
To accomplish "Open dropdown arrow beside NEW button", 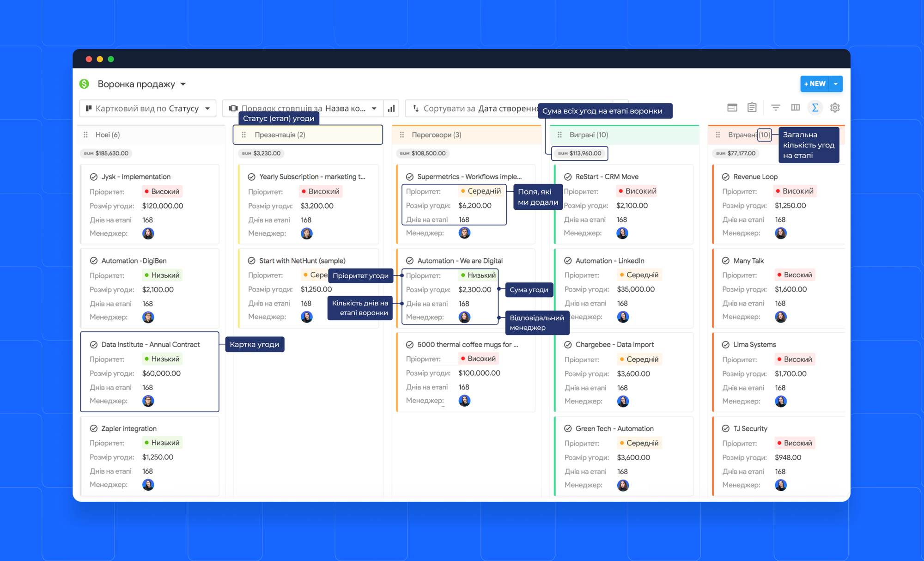I will coord(836,84).
